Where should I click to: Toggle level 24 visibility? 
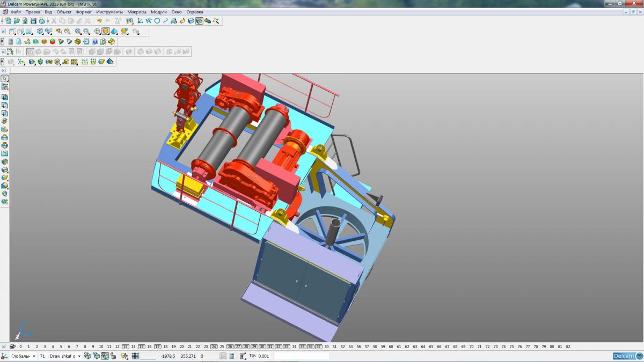coord(214,346)
